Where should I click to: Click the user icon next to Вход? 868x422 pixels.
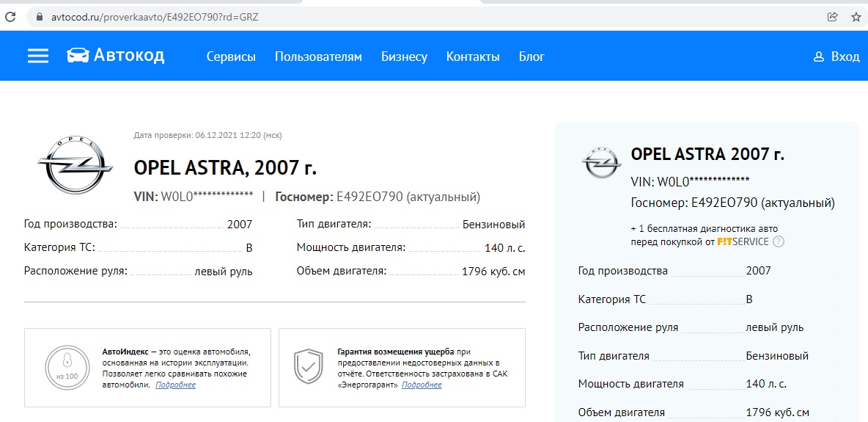819,57
